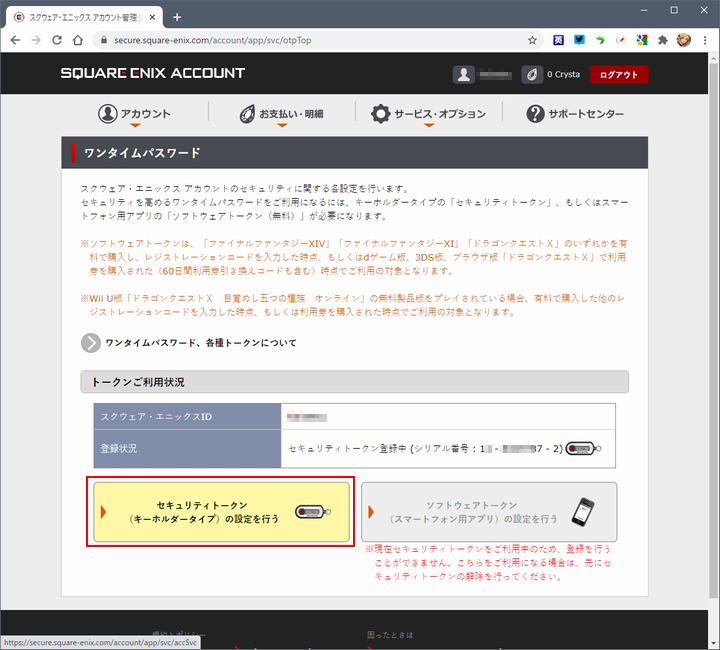Click the ソフトウェアトークン settings button
The height and width of the screenshot is (650, 720).
pos(489,512)
